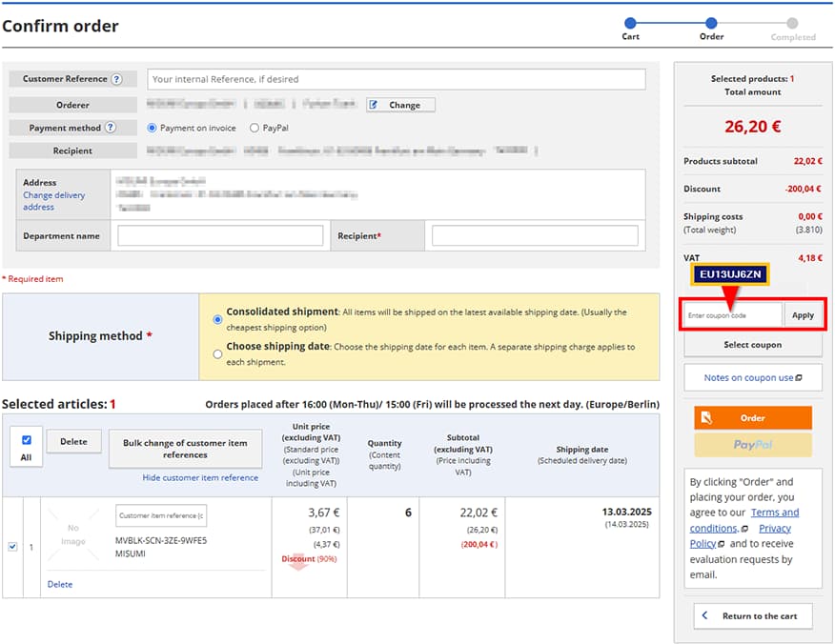Screen dimensions: 835x644
Task: Click the Customer Reference help question mark icon
Action: coord(116,79)
